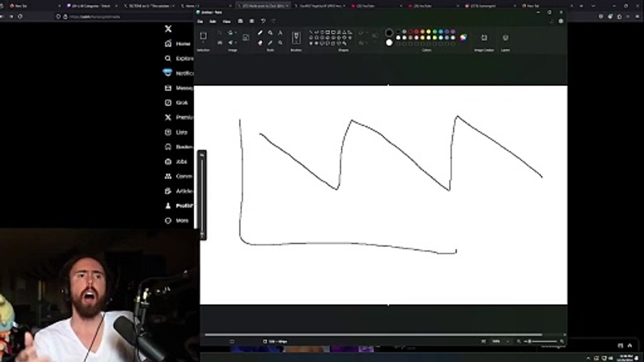Viewport: 644px width, 362px height.
Task: Pick the red palette color
Action: [x=417, y=32]
